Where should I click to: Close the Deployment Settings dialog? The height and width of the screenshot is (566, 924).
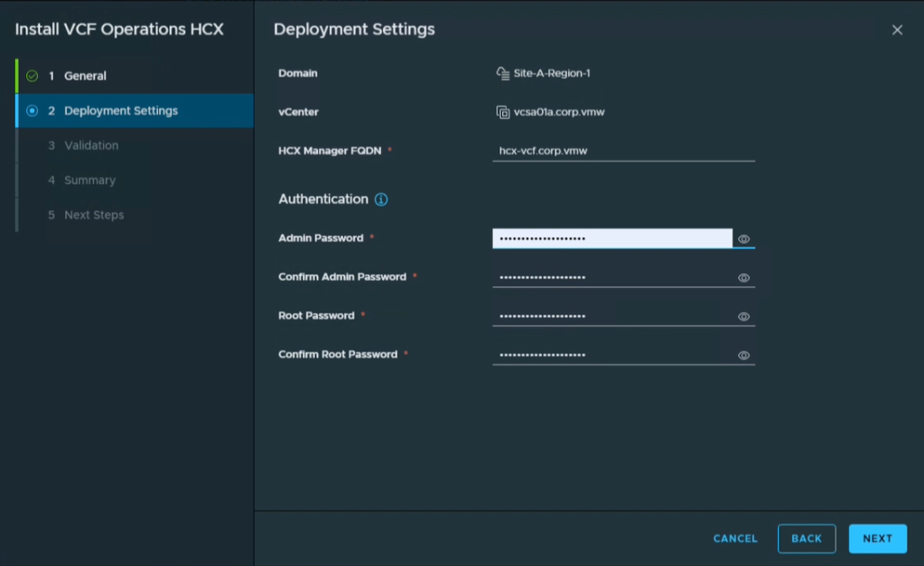tap(897, 30)
